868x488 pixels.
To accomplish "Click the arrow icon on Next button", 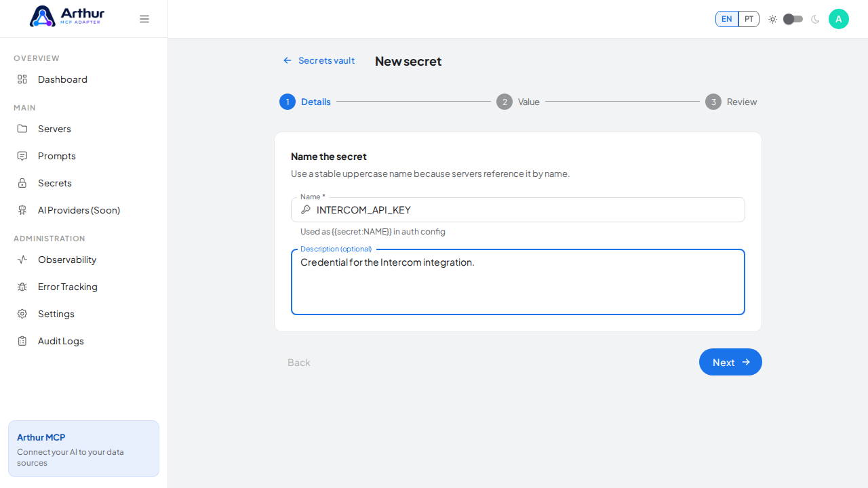I will (746, 362).
